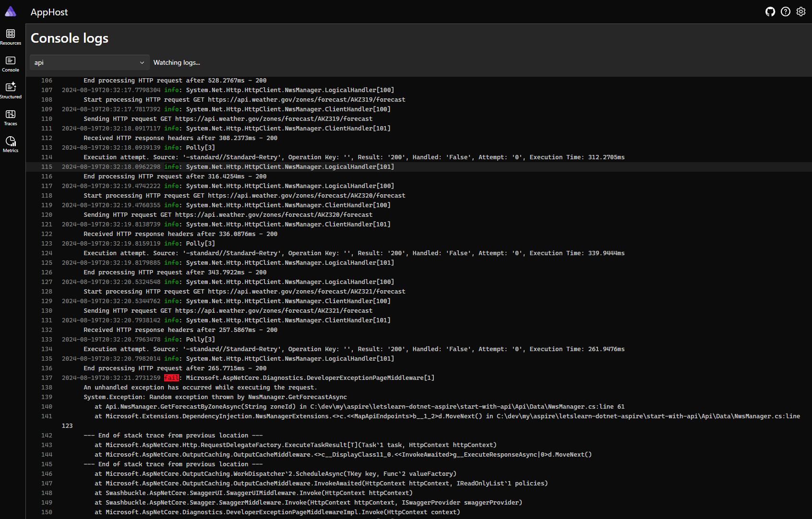Screen dimensions: 812x519
Task: Click line 114 execution attempt with time 312.2705ms
Action: point(354,157)
